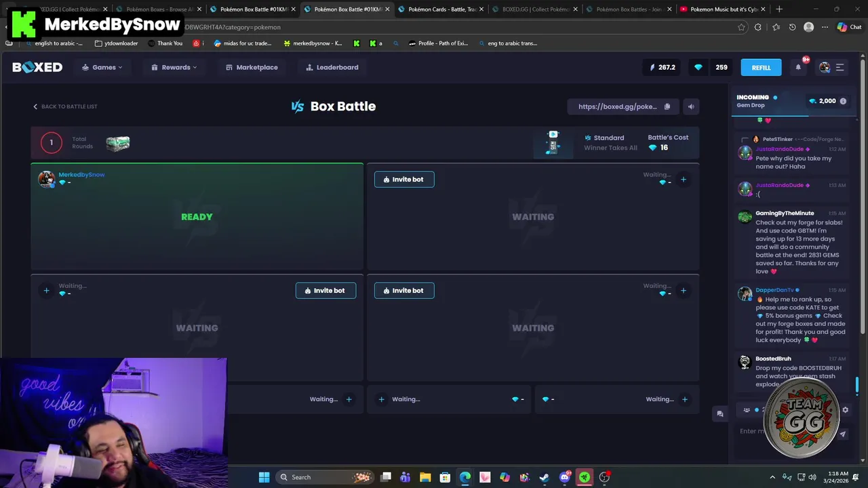Screen dimensions: 868x488
Task: Open Steam from the taskbar
Action: coord(544,477)
